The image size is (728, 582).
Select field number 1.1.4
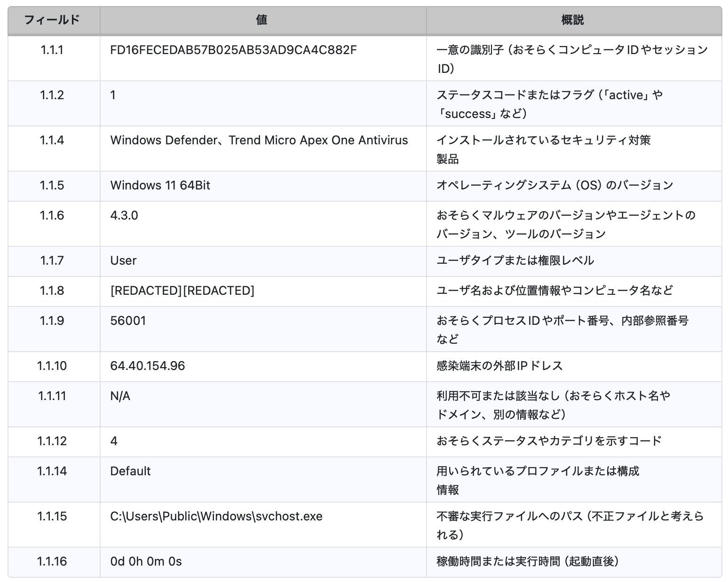(x=52, y=140)
